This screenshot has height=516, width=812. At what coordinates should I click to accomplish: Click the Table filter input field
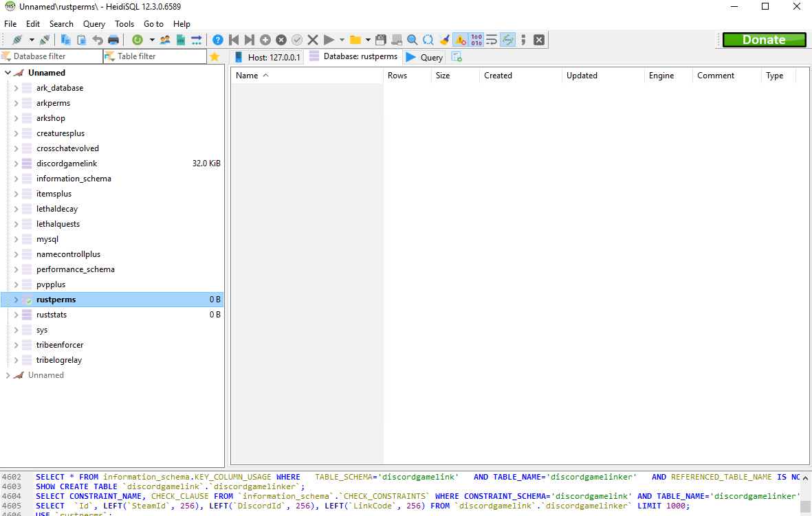[x=155, y=56]
